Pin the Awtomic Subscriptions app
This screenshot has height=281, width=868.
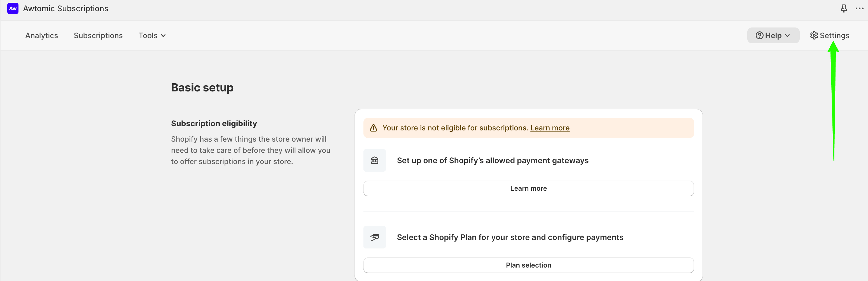click(x=843, y=8)
